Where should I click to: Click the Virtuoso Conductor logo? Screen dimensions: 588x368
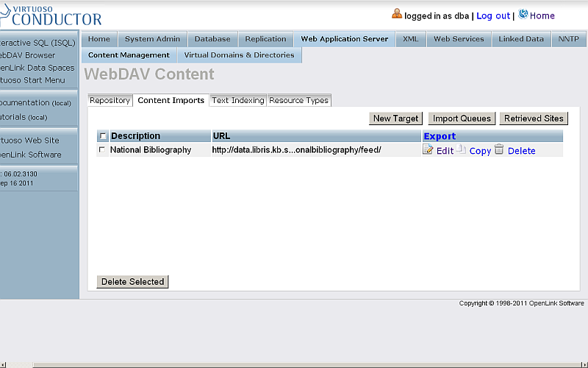pyautogui.click(x=51, y=15)
